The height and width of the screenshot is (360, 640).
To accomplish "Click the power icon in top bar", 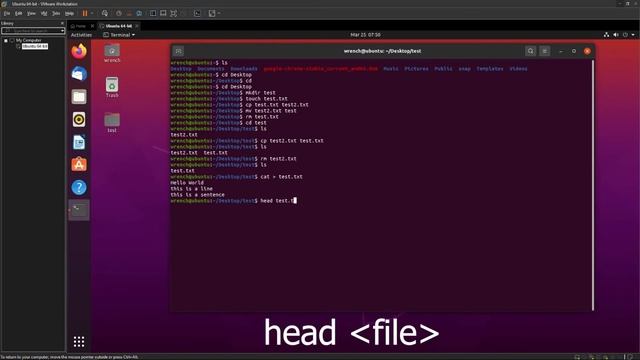I will pos(625,35).
